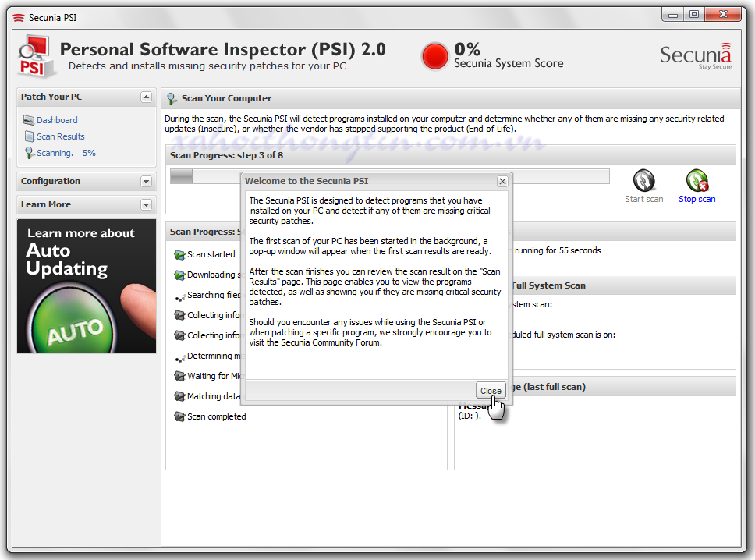The width and height of the screenshot is (755, 560).
Task: Open the Dashboard page
Action: click(x=57, y=120)
